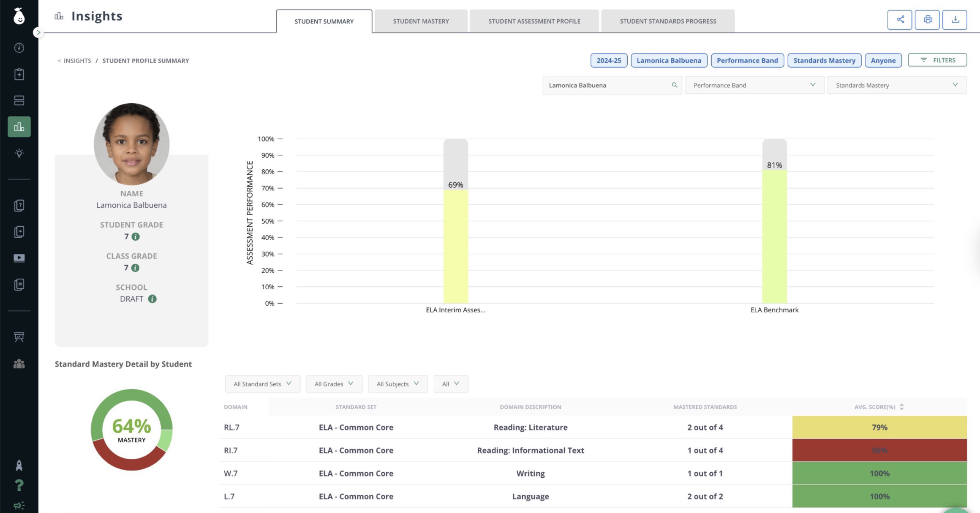Open the people group sidebar icon
Image resolution: width=980 pixels, height=513 pixels.
19,364
